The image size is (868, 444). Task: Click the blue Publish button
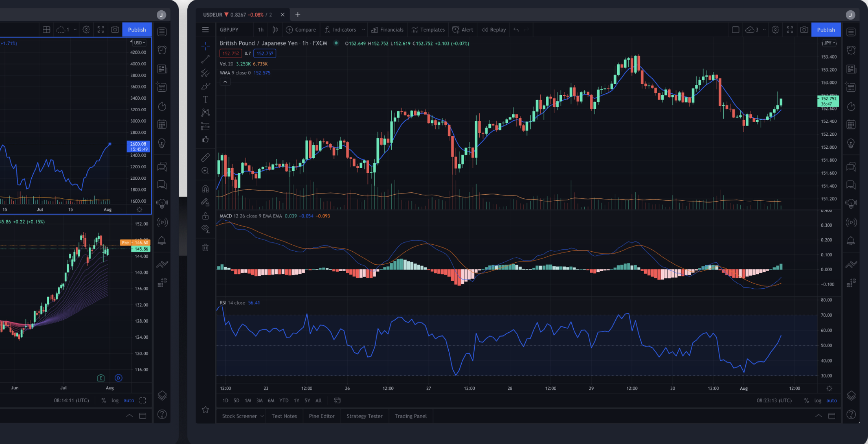tap(826, 30)
